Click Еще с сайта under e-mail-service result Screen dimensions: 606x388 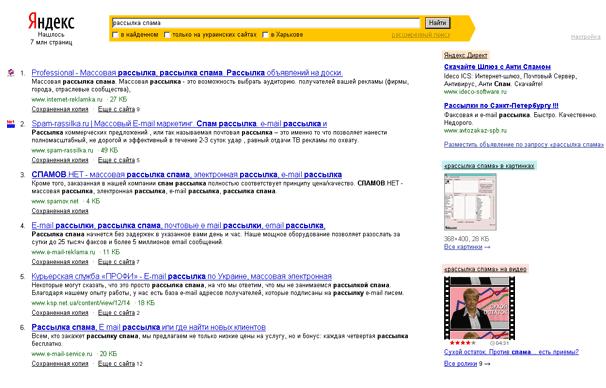click(116, 364)
